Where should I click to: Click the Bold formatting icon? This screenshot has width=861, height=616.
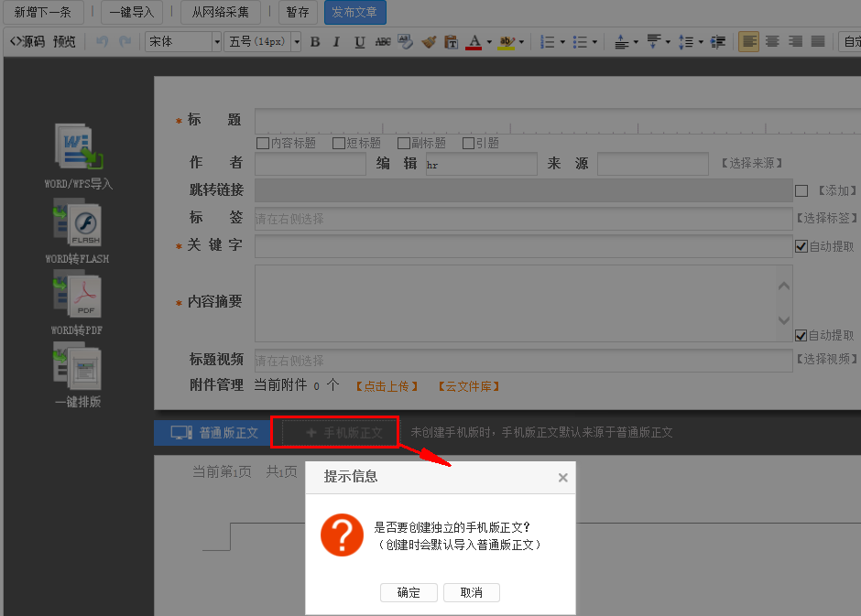click(315, 42)
